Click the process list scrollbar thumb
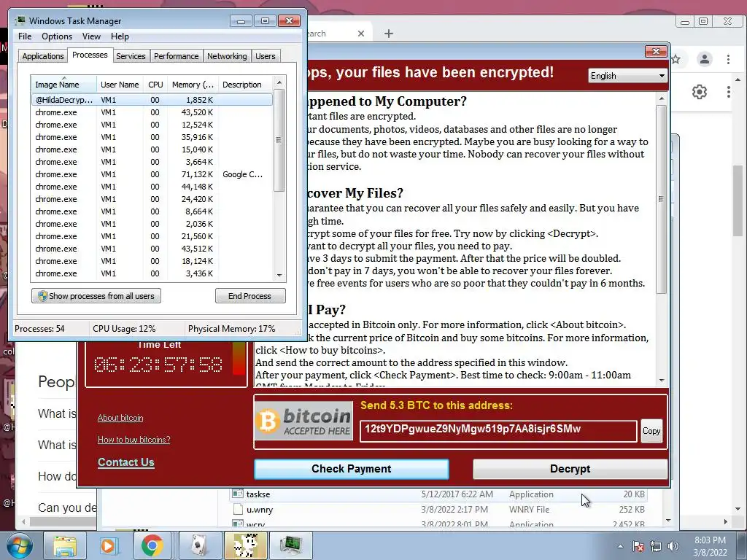Screen dimensions: 747x560 [279, 140]
